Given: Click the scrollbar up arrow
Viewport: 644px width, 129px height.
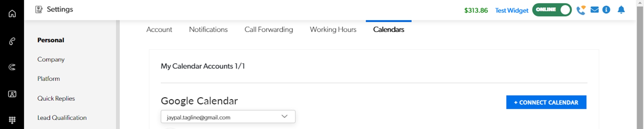Looking at the screenshot, I should [640, 3].
